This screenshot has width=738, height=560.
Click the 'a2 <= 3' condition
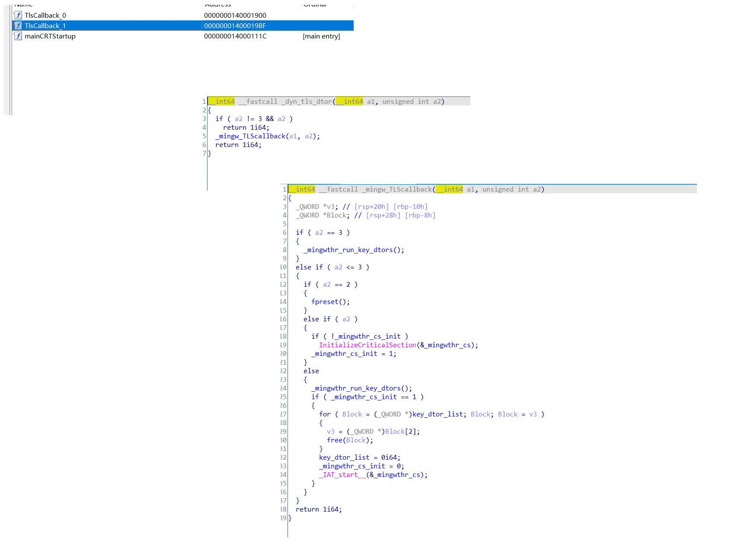pos(348,267)
